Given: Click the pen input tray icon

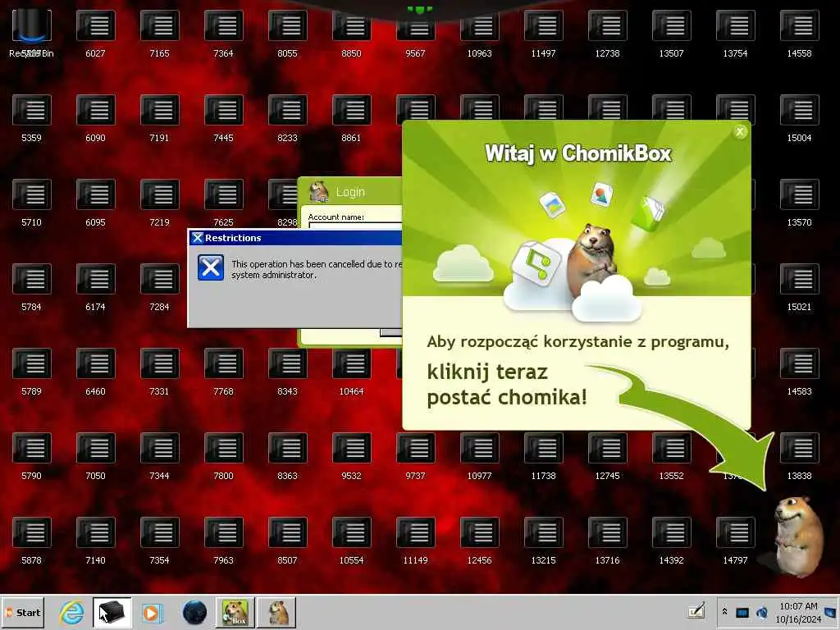Looking at the screenshot, I should pos(696,610).
